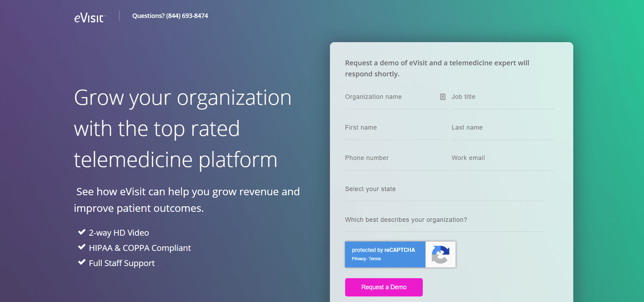The width and height of the screenshot is (644, 302).
Task: Open the organization description dropdown
Action: [x=445, y=220]
